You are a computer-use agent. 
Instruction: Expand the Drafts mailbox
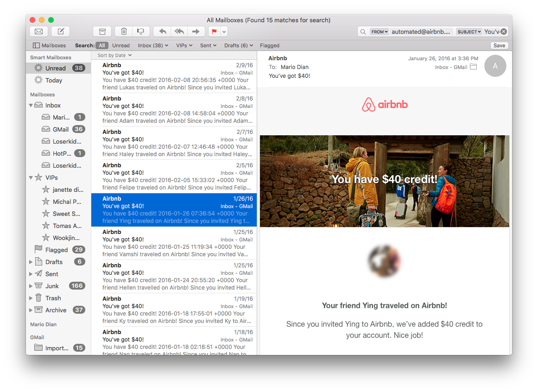coord(31,262)
